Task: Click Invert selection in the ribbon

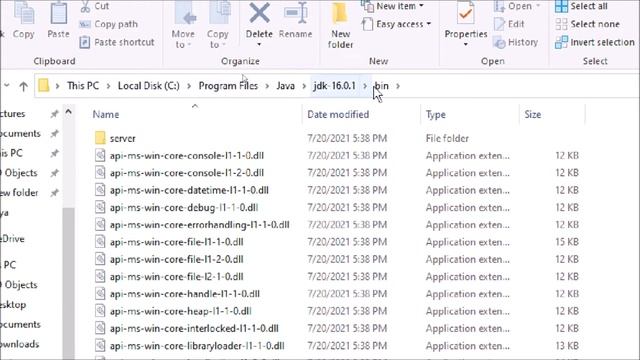Action: coord(595,42)
